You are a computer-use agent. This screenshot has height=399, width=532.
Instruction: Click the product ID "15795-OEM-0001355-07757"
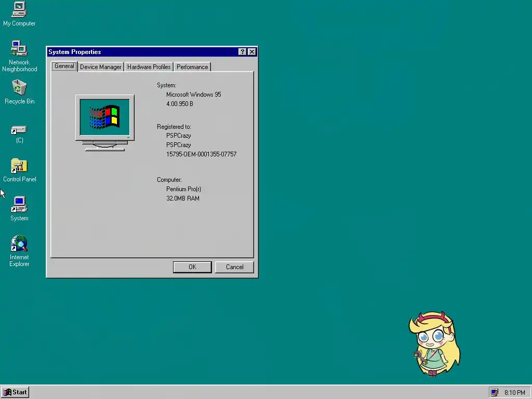point(201,154)
